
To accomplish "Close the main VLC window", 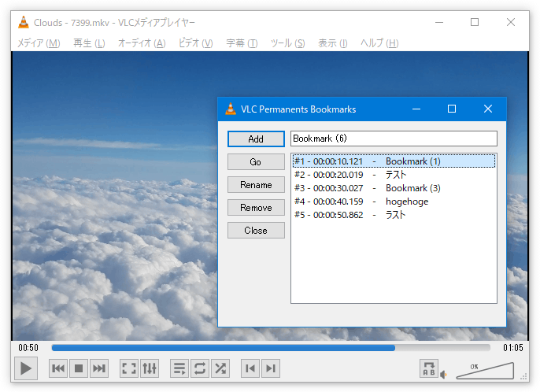I will 511,22.
